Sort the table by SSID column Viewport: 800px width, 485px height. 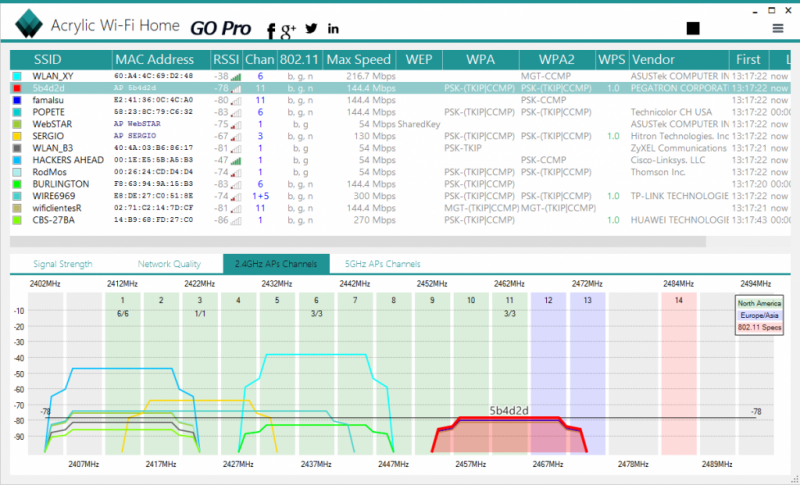point(61,60)
